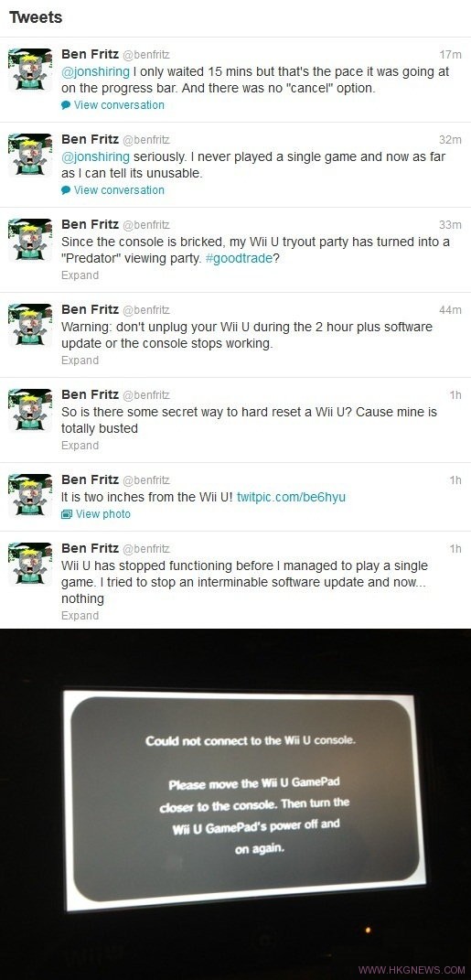This screenshot has width=471, height=980.
Task: Click View photo link
Action: [x=103, y=513]
